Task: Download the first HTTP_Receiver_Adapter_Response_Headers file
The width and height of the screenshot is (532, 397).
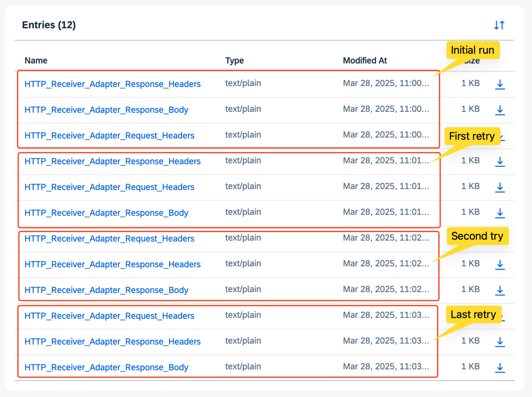Action: 500,84
